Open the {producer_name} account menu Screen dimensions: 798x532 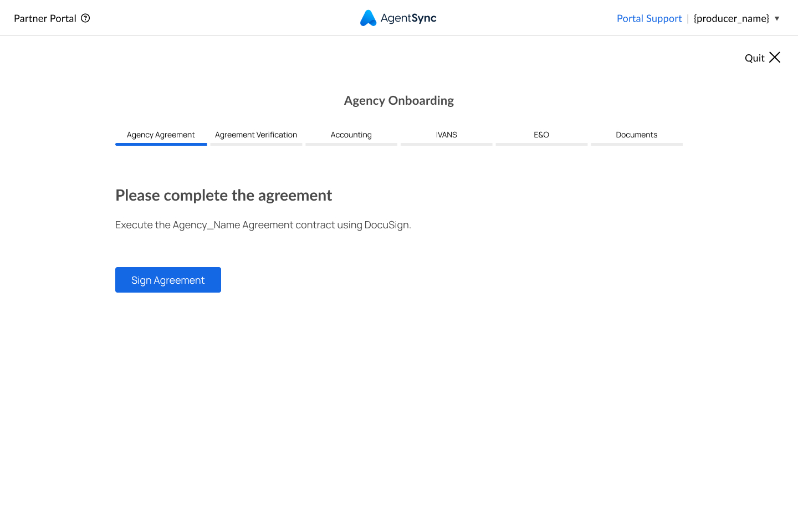click(731, 19)
